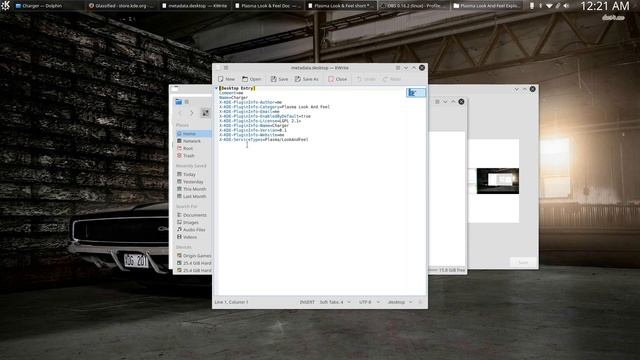Viewport: 640px width, 360px height.
Task: Click Close document in KWrite toolbar
Action: click(338, 79)
